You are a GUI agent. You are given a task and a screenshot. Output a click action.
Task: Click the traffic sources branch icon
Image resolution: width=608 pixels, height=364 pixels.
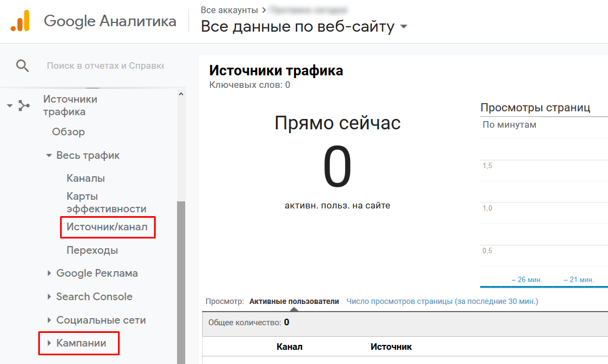click(24, 105)
